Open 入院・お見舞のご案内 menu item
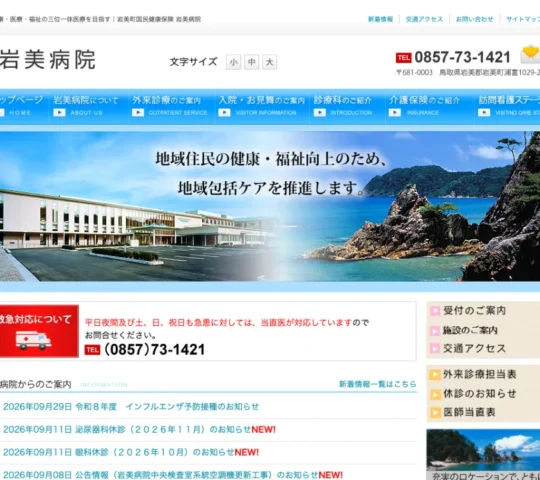540x480 pixels. pos(262,106)
